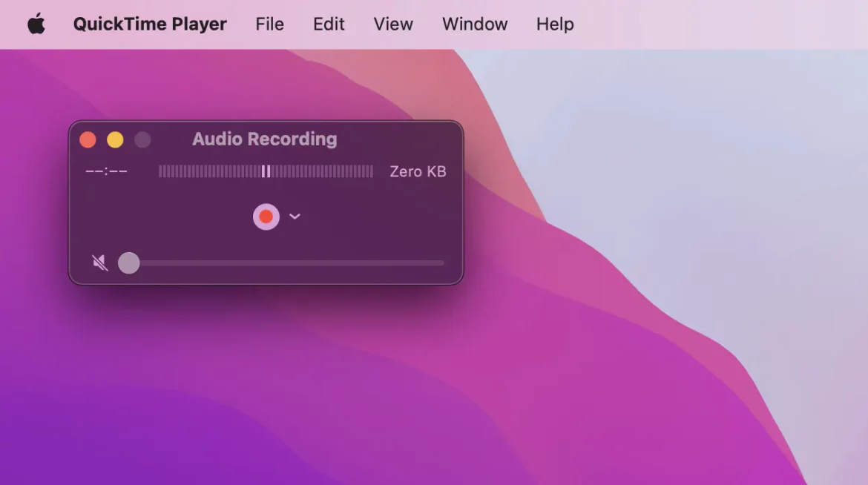Open the Window menu
This screenshot has height=485, width=868.
tap(475, 24)
